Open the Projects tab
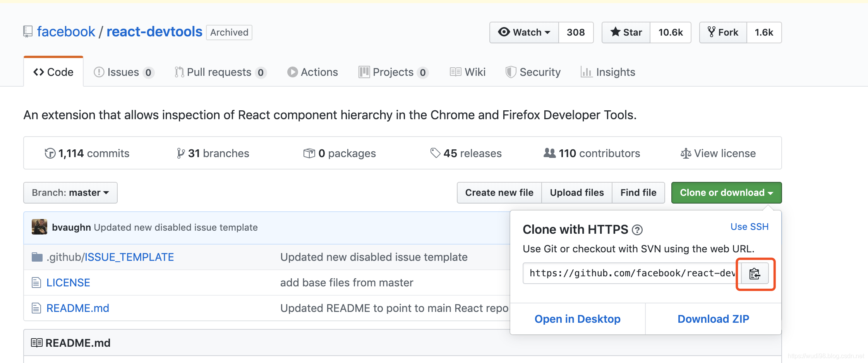The height and width of the screenshot is (363, 868). [x=393, y=72]
